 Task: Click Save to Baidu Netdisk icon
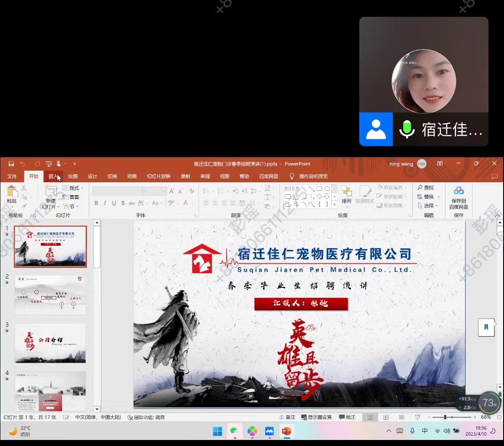pyautogui.click(x=459, y=191)
